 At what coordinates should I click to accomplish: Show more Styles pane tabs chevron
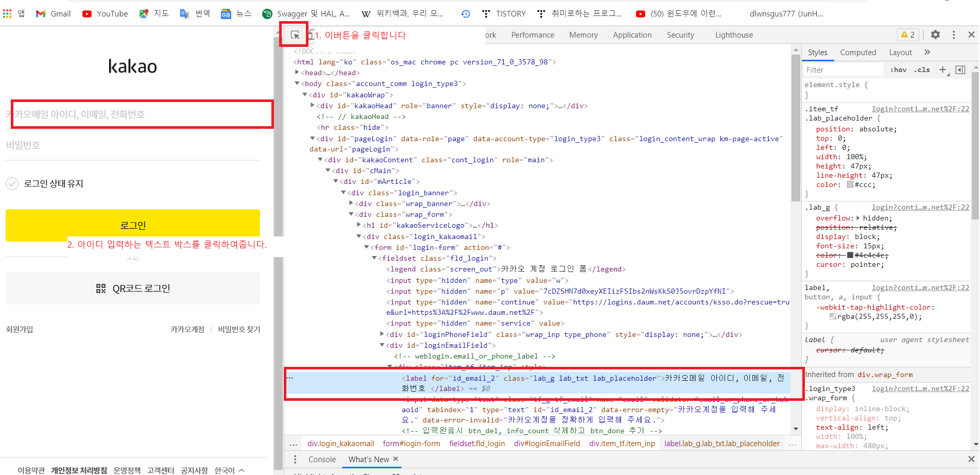pos(927,52)
